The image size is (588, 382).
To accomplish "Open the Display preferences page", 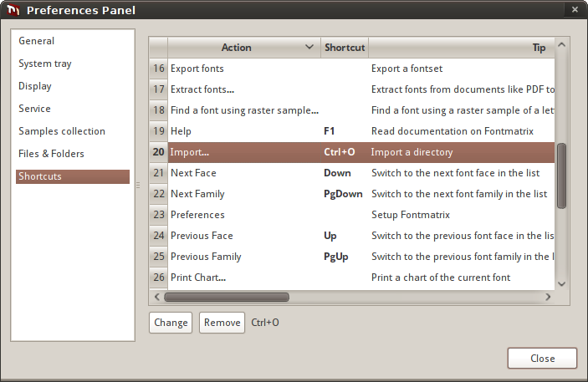I will 35,86.
